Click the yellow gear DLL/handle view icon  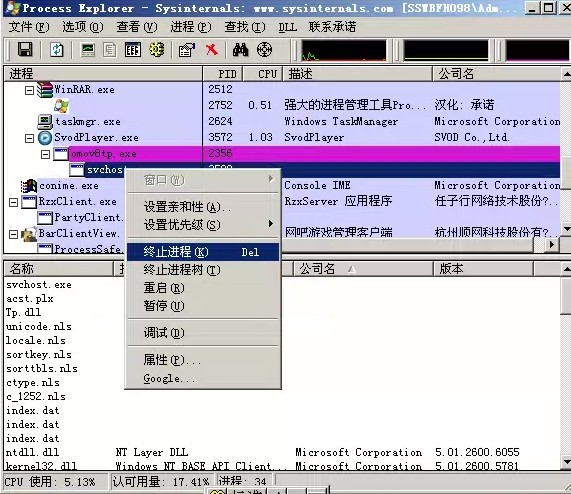(x=156, y=49)
